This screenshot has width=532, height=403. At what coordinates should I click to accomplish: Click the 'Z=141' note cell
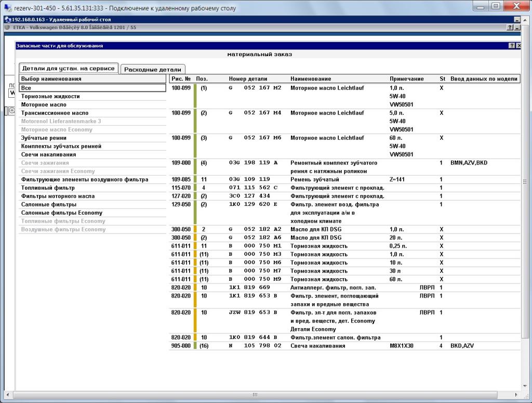[397, 179]
